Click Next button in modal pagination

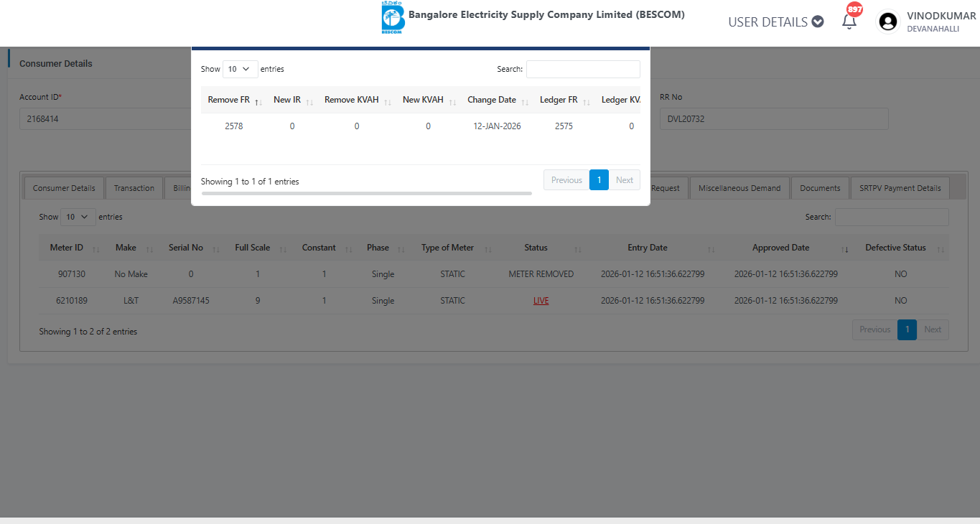tap(624, 180)
